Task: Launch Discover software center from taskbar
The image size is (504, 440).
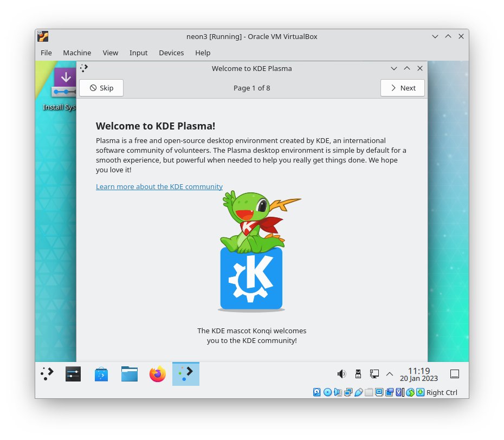Action: tap(101, 374)
